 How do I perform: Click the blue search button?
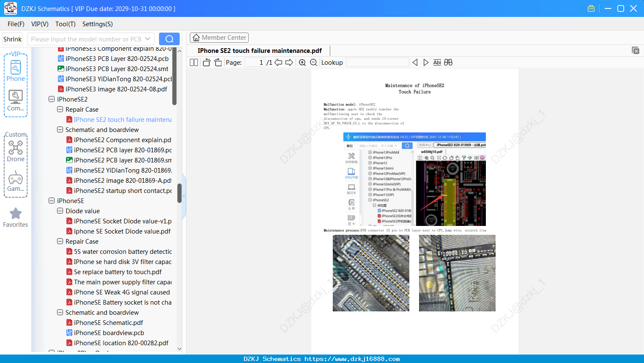(169, 39)
